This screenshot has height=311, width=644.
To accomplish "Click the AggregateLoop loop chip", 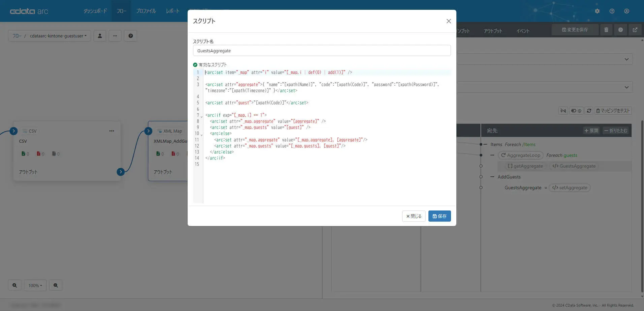I will click(x=520, y=155).
